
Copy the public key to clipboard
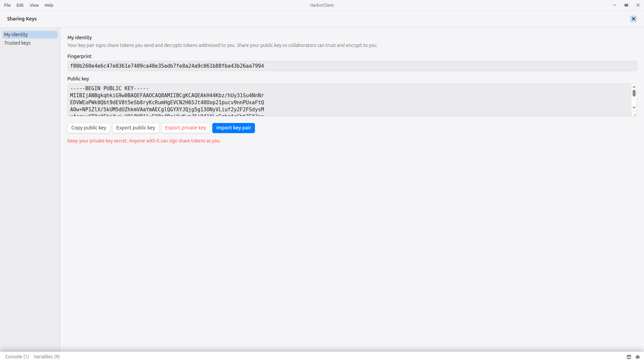click(x=89, y=128)
